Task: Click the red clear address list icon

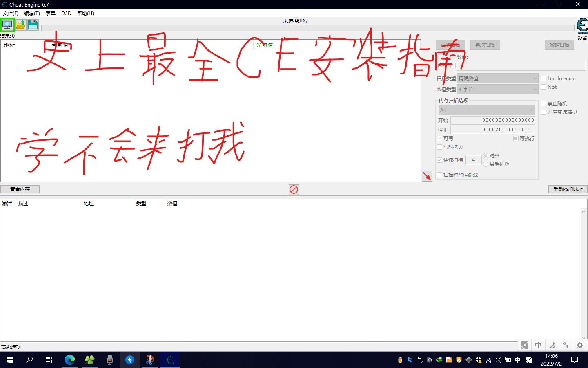Action: (x=294, y=189)
